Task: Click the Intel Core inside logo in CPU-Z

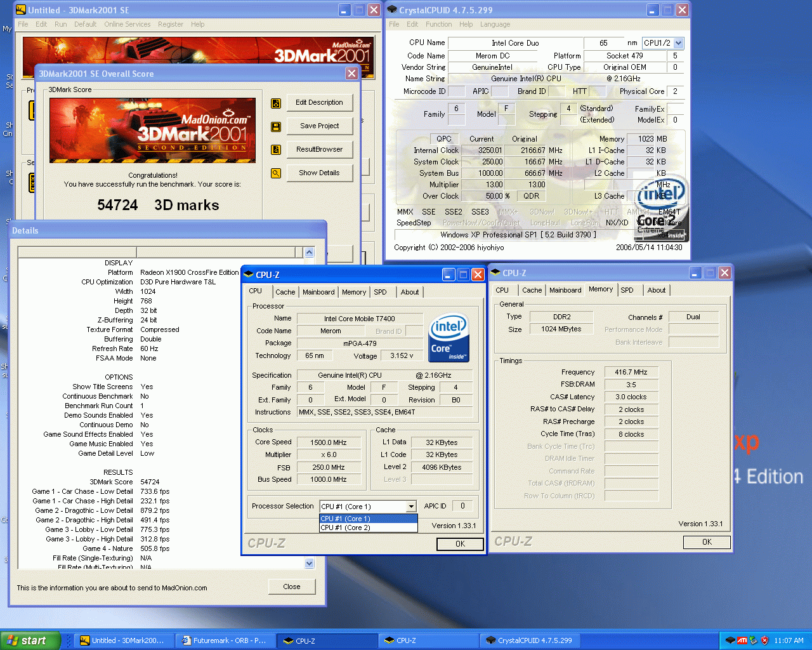Action: coord(449,338)
